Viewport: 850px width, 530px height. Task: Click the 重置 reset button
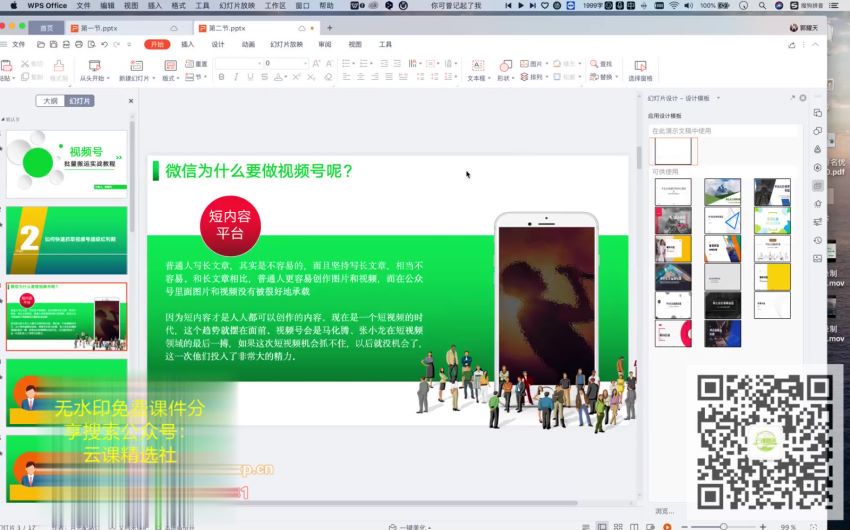point(196,63)
